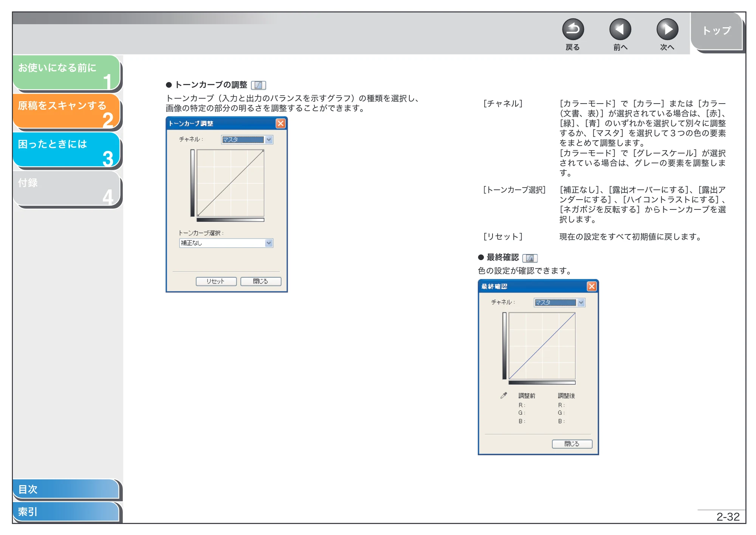
Task: Open the 目次 contents link
Action: 66,489
